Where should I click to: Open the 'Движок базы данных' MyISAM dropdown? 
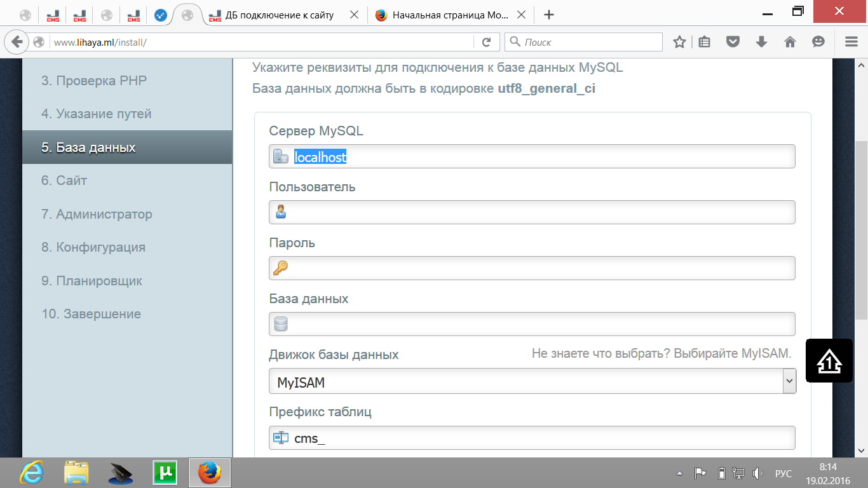(532, 381)
